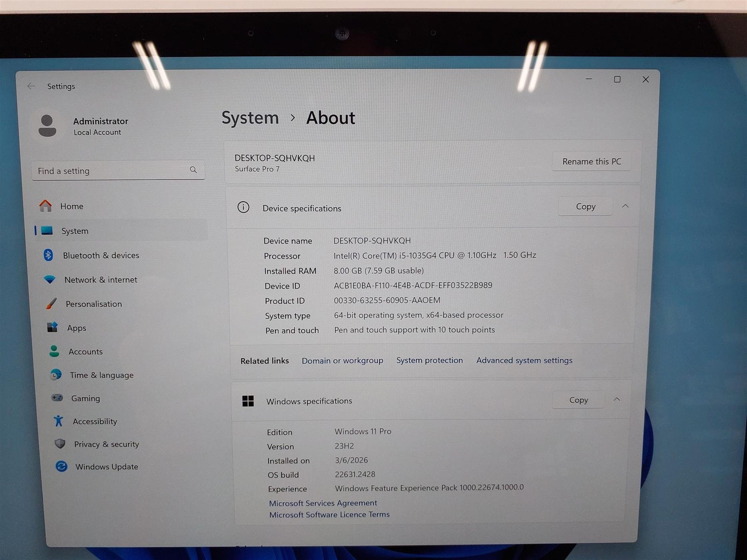Image resolution: width=747 pixels, height=560 pixels.
Task: Click the Accessibility figure icon
Action: [58, 421]
